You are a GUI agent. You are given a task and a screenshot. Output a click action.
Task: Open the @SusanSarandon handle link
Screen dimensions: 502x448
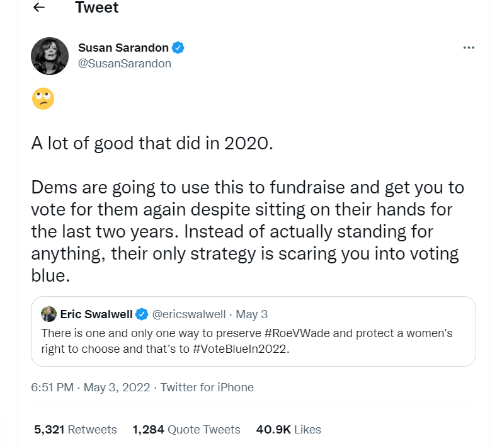(125, 64)
